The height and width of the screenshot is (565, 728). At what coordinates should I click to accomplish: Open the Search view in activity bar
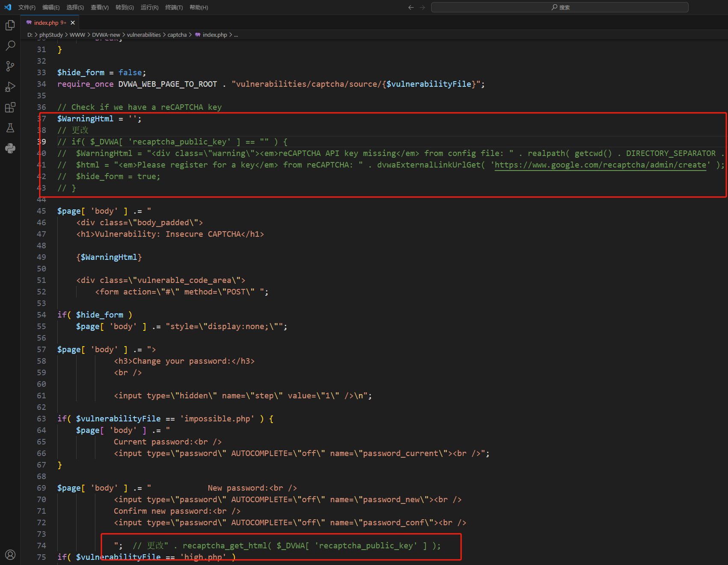click(x=10, y=46)
